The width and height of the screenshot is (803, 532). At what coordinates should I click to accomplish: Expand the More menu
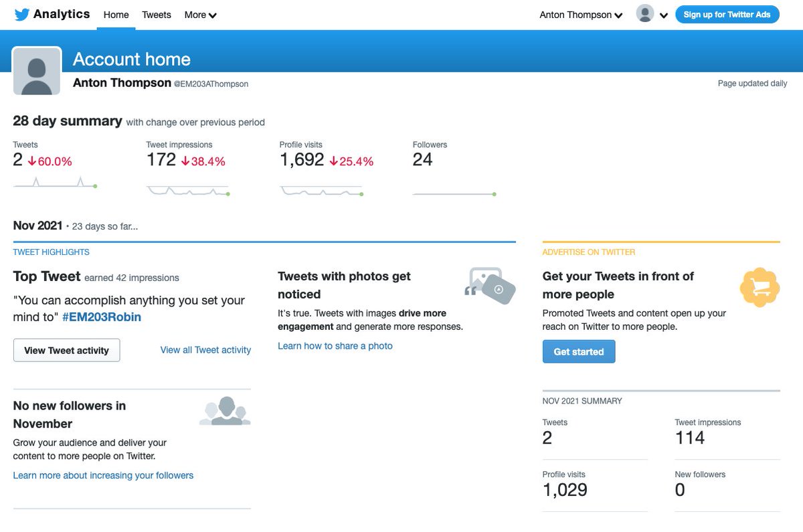201,15
